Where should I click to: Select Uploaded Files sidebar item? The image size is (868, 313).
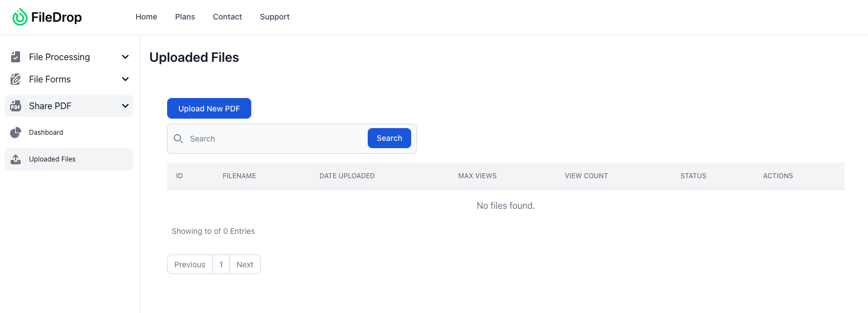pos(69,159)
